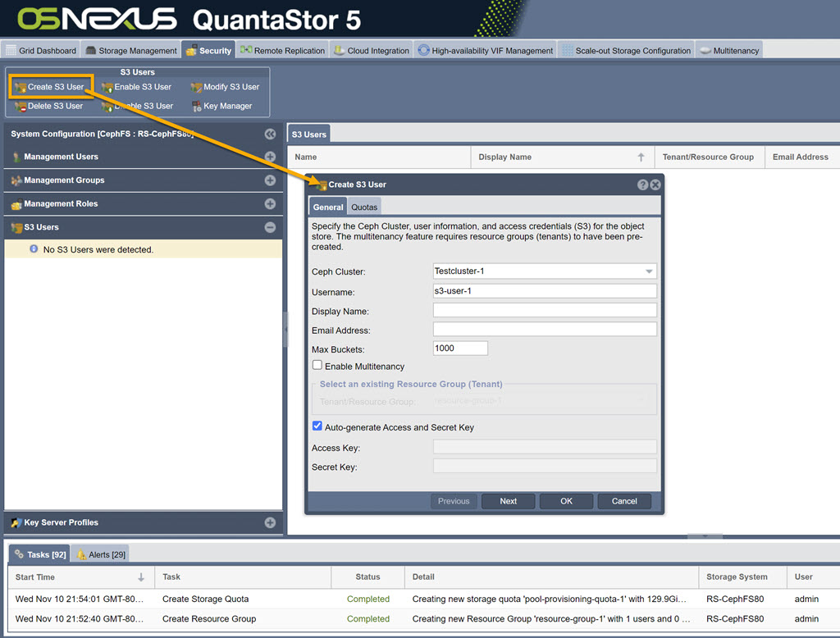
Task: Click the S3 Users icon in the sidebar
Action: click(16, 228)
